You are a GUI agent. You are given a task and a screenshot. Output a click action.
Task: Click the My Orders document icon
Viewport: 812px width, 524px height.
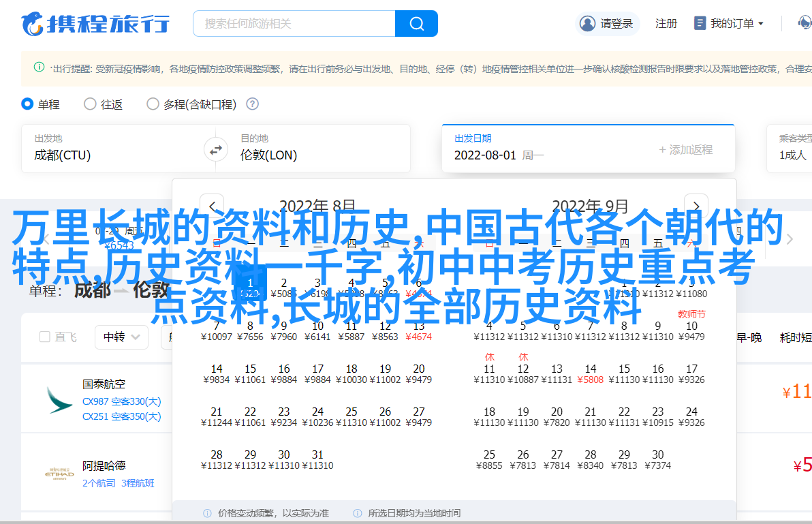pyautogui.click(x=700, y=24)
